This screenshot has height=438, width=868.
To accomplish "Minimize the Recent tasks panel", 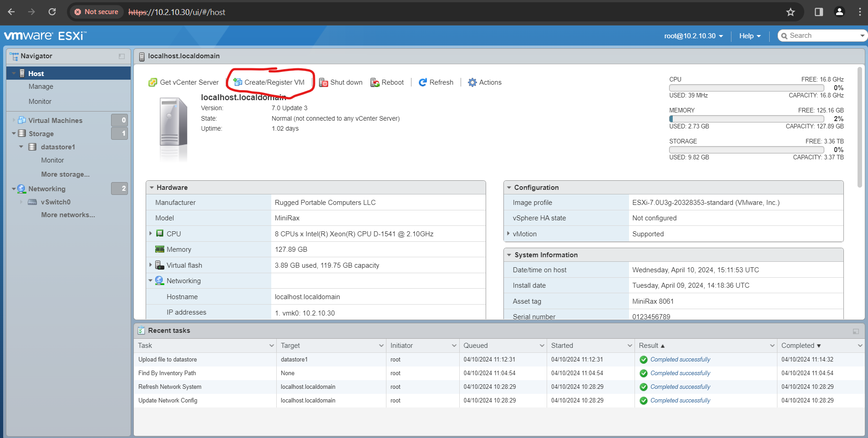I will (856, 331).
